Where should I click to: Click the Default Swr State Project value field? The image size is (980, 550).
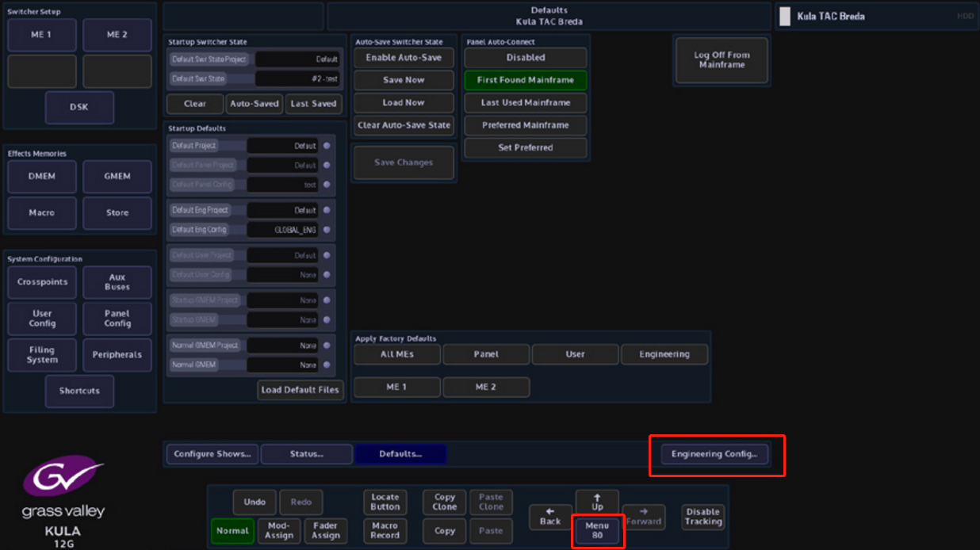pos(298,59)
